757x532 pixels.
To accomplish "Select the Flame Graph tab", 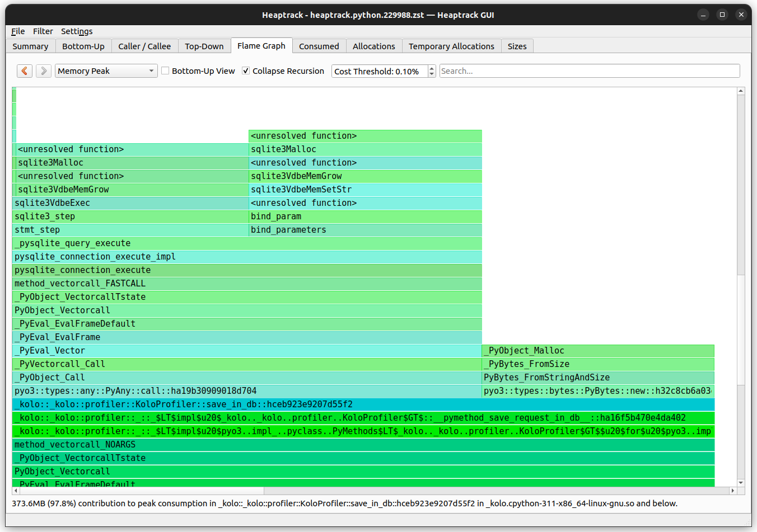I will coord(261,46).
